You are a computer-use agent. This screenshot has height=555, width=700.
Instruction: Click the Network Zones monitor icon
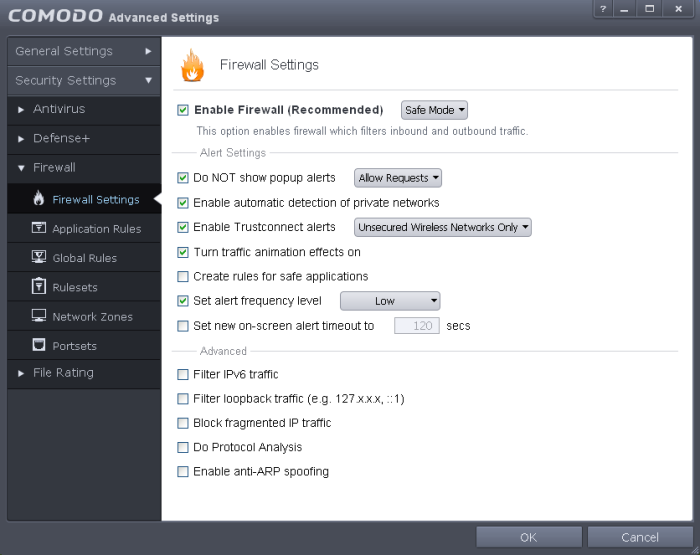pos(39,316)
